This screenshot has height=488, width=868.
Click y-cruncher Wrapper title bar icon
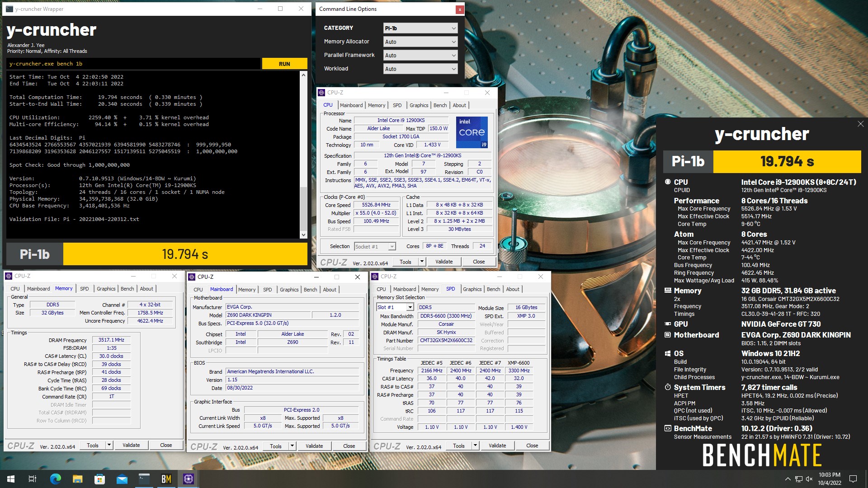coord(9,9)
